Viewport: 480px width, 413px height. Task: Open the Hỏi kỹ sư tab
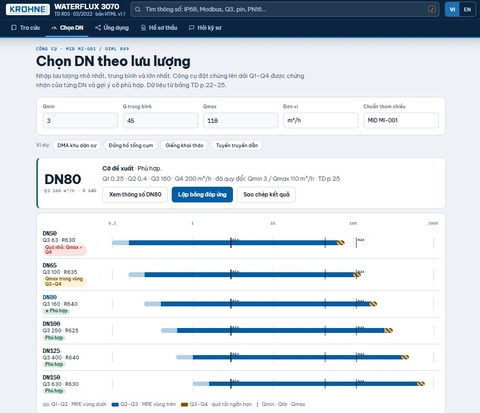click(205, 28)
